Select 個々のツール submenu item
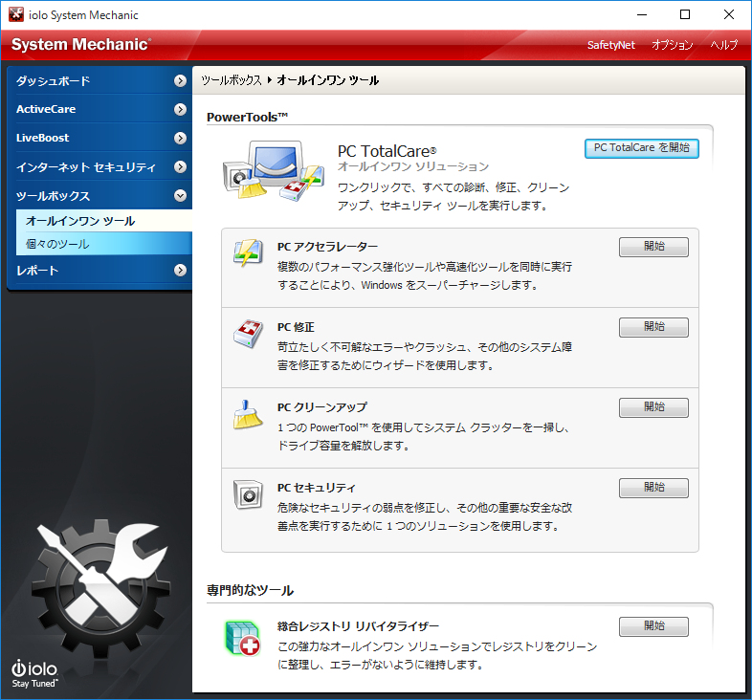The image size is (752, 700). point(104,244)
